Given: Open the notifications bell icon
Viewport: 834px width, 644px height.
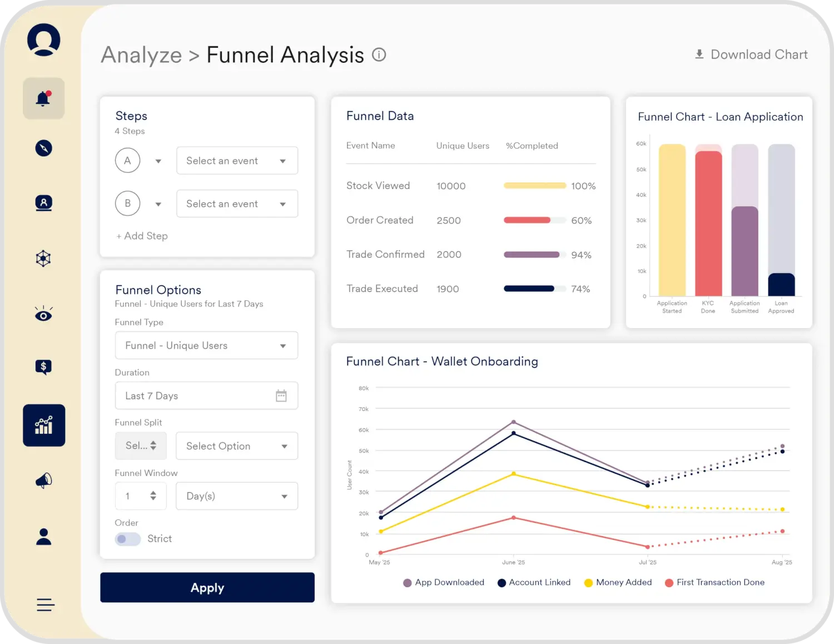Looking at the screenshot, I should pyautogui.click(x=43, y=98).
